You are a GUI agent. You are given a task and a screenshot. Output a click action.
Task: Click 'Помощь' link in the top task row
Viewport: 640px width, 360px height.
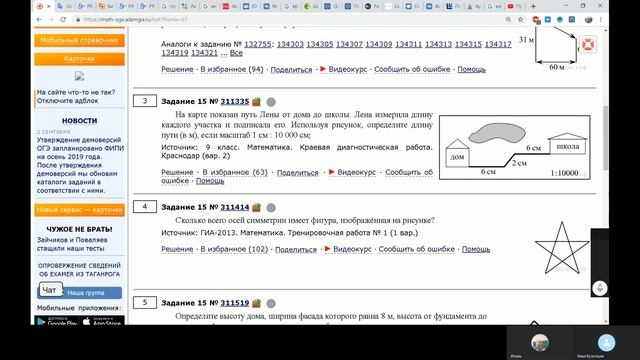[471, 69]
